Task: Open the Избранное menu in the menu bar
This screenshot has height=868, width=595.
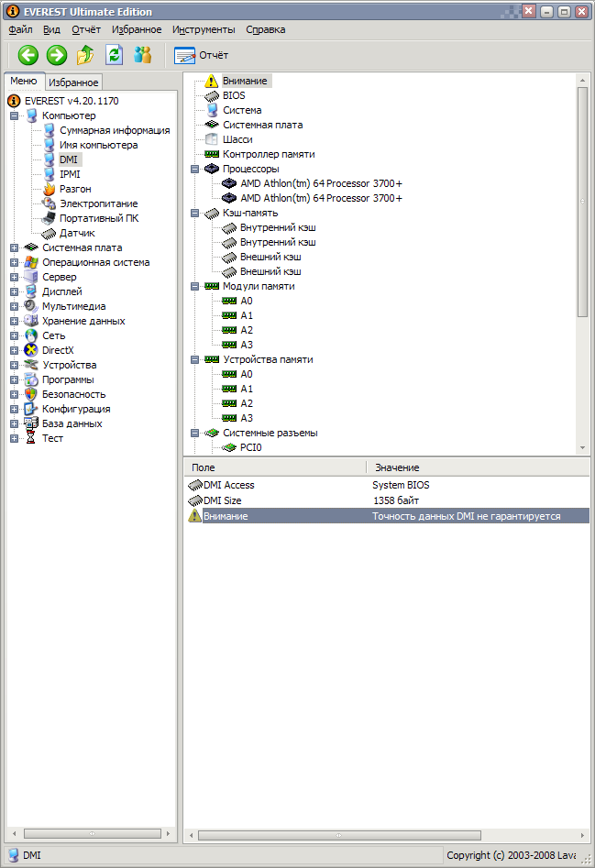Action: (x=137, y=29)
